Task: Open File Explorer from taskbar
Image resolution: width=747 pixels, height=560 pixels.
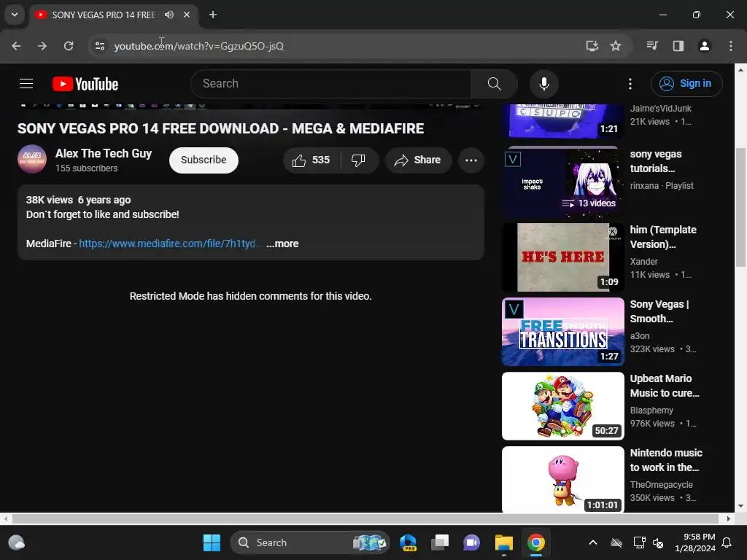Action: tap(503, 542)
